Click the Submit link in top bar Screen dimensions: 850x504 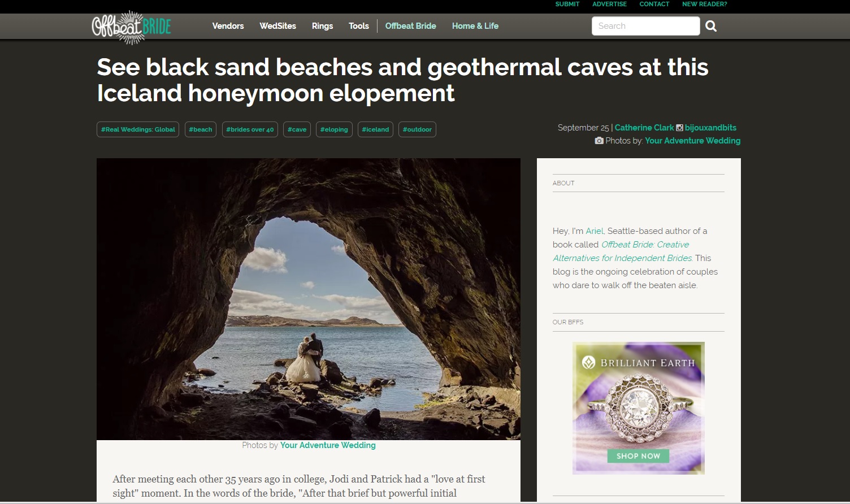pyautogui.click(x=567, y=4)
